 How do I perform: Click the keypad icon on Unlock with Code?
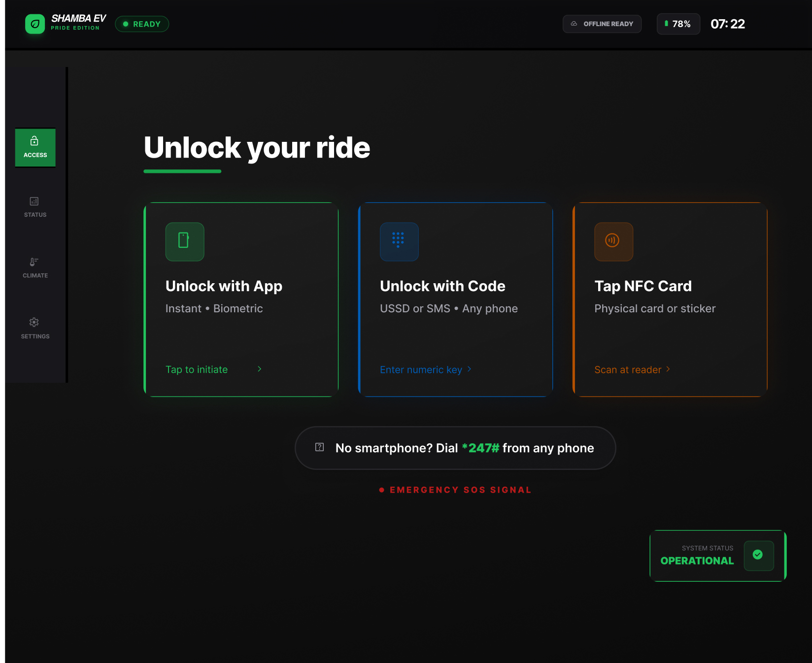point(399,241)
